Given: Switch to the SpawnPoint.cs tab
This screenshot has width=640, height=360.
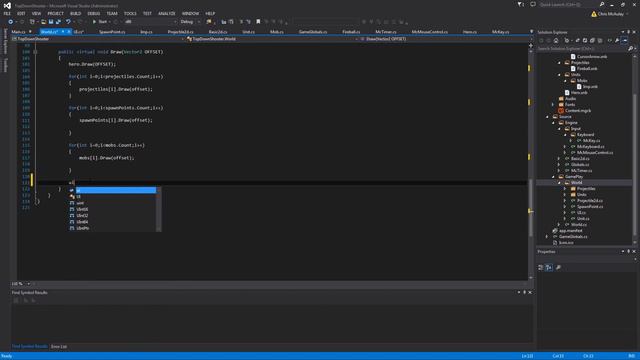Looking at the screenshot, I should 112,32.
